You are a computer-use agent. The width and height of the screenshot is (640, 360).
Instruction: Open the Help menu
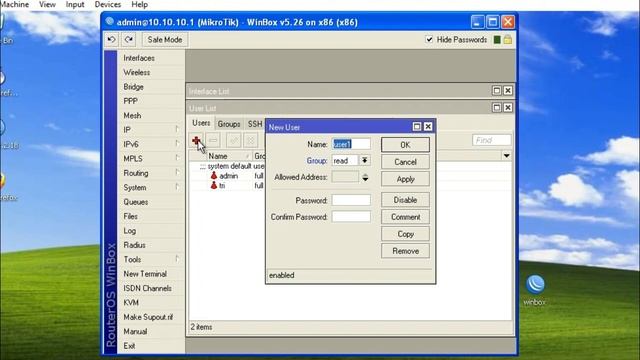(x=140, y=4)
